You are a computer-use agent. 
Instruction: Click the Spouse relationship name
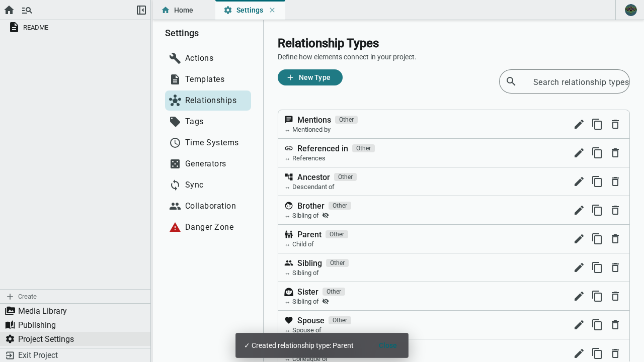click(x=311, y=320)
